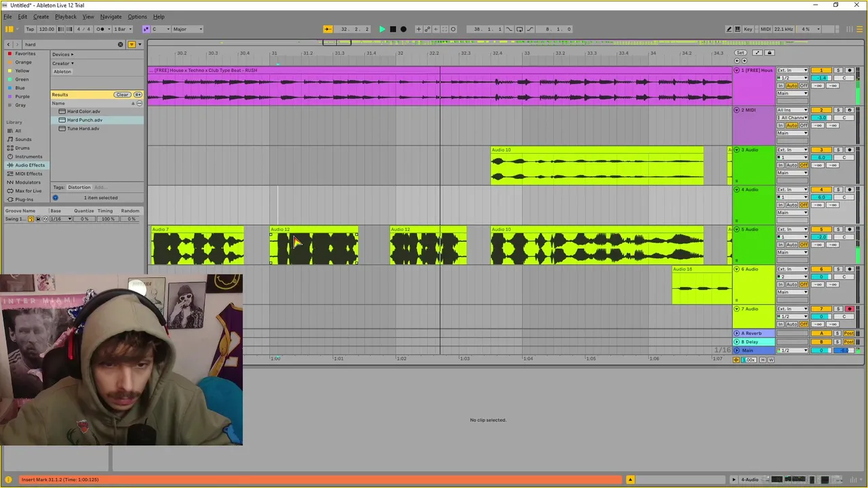Click the Previous Locator arrow button

coord(737,60)
